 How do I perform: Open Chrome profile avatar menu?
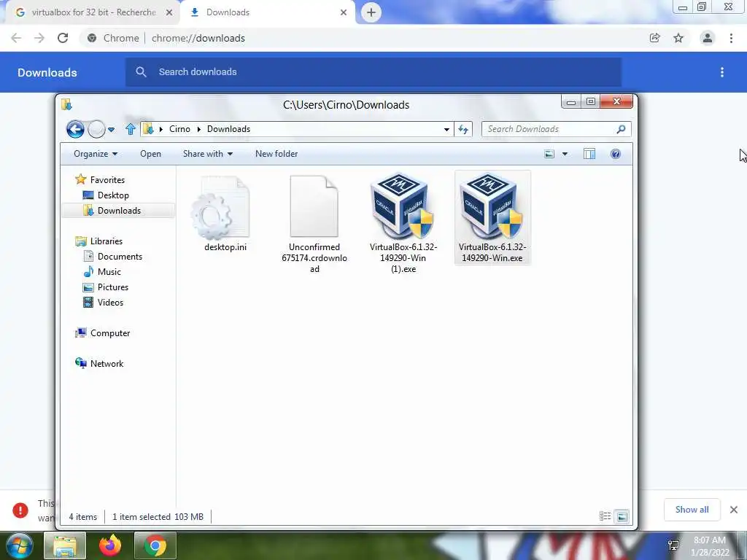708,38
